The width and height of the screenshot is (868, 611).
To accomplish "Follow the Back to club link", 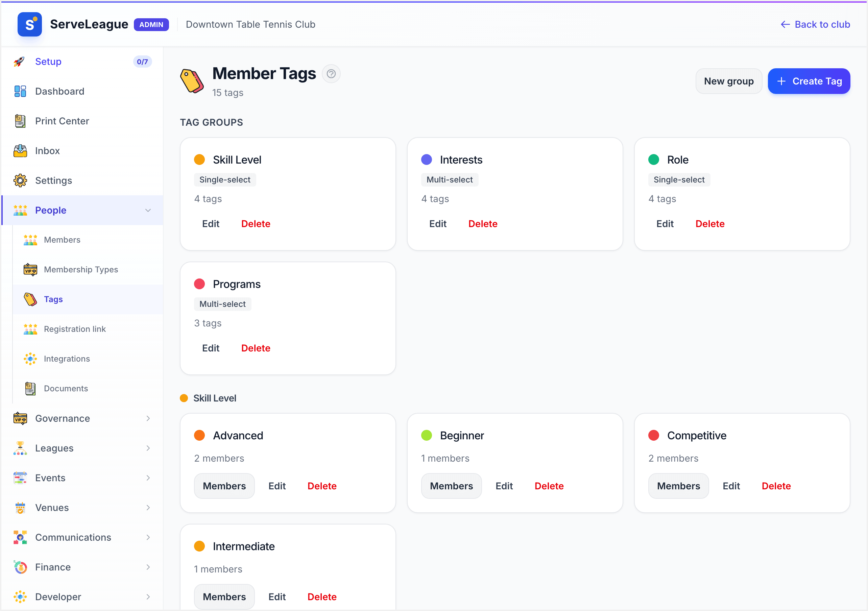I will 815,25.
